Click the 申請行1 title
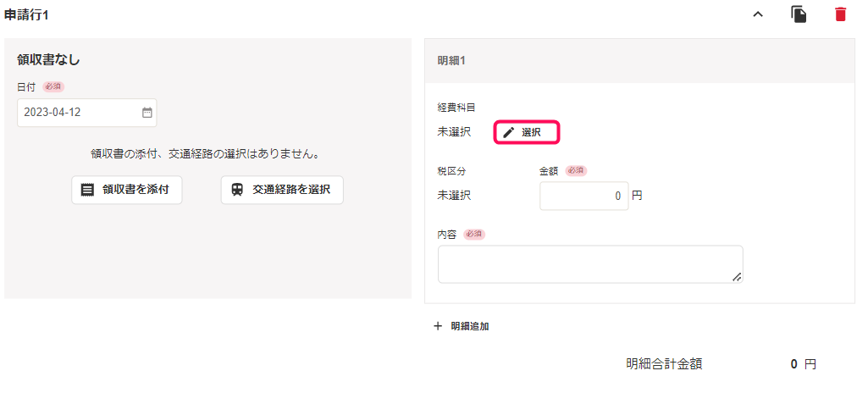This screenshot has width=868, height=393. tap(26, 15)
